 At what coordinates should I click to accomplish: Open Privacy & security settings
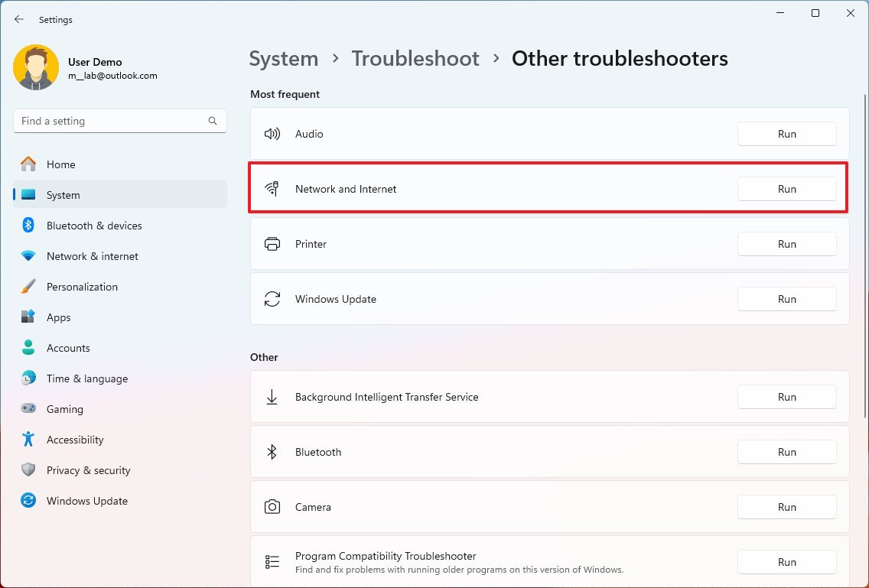coord(89,470)
